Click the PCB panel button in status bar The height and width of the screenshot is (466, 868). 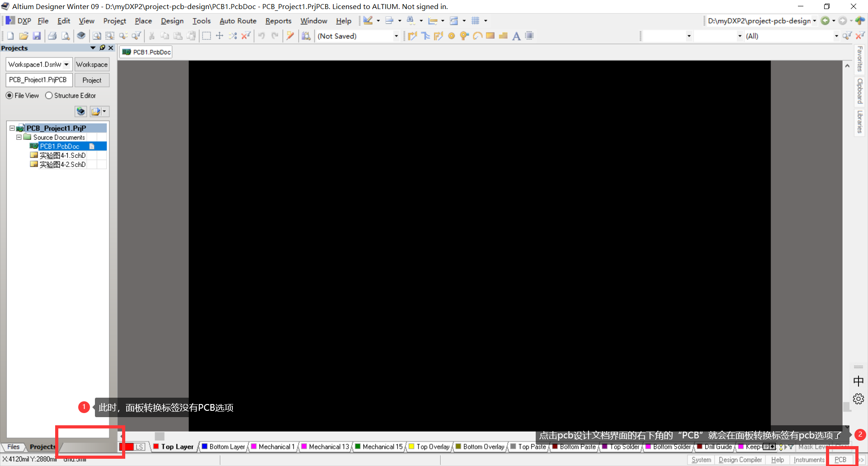point(840,460)
